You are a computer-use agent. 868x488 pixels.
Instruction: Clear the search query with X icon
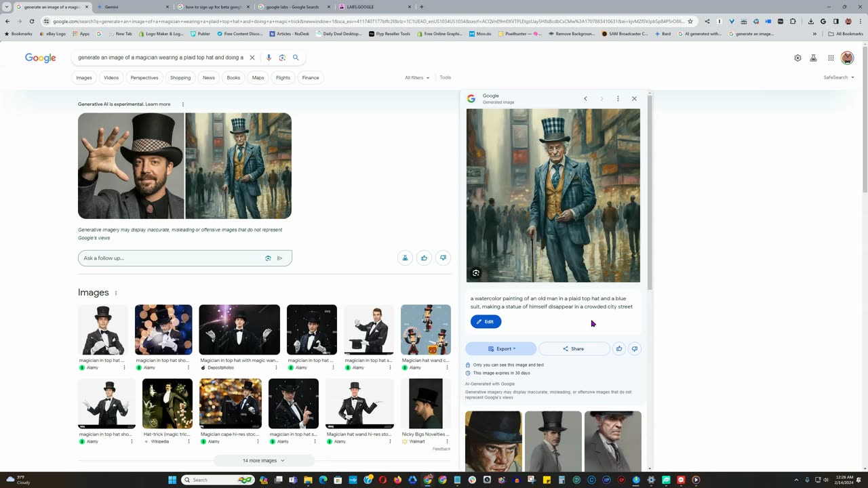tap(252, 58)
